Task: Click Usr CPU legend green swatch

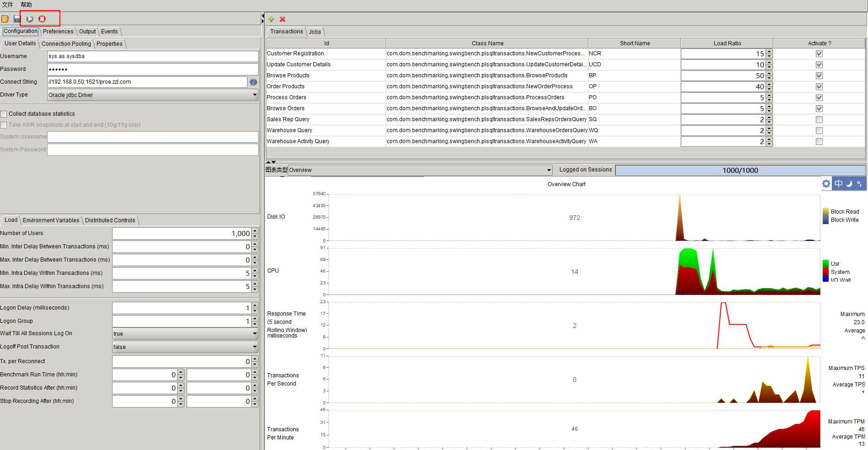Action: pyautogui.click(x=826, y=264)
